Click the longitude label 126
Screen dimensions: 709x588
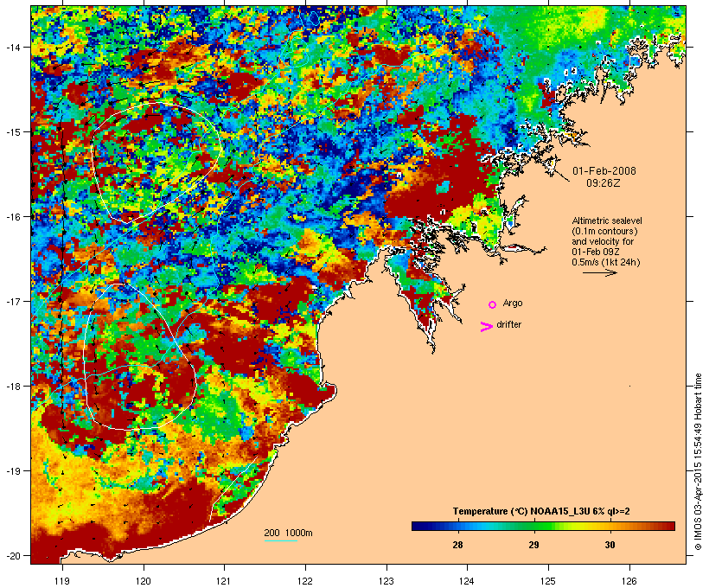629,581
